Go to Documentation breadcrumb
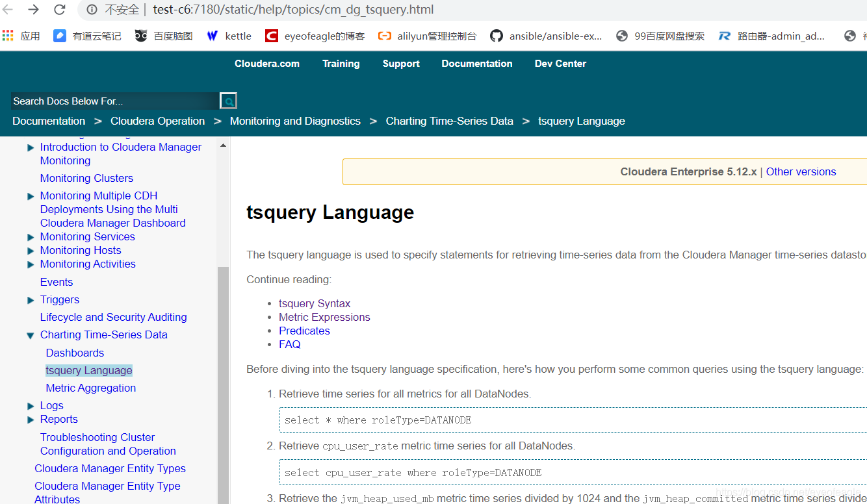 pos(49,121)
